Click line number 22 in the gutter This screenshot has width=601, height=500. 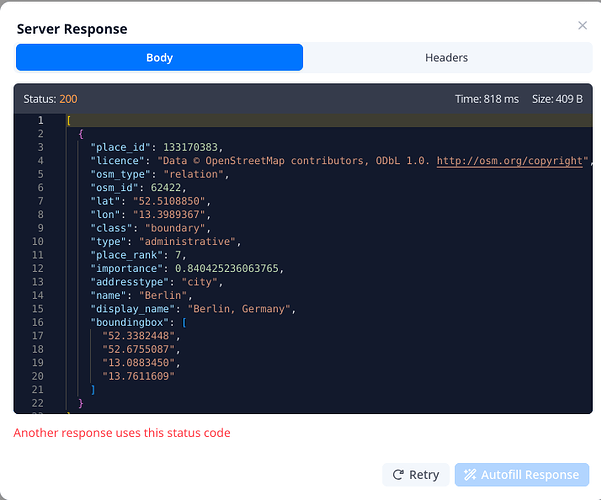[38, 403]
